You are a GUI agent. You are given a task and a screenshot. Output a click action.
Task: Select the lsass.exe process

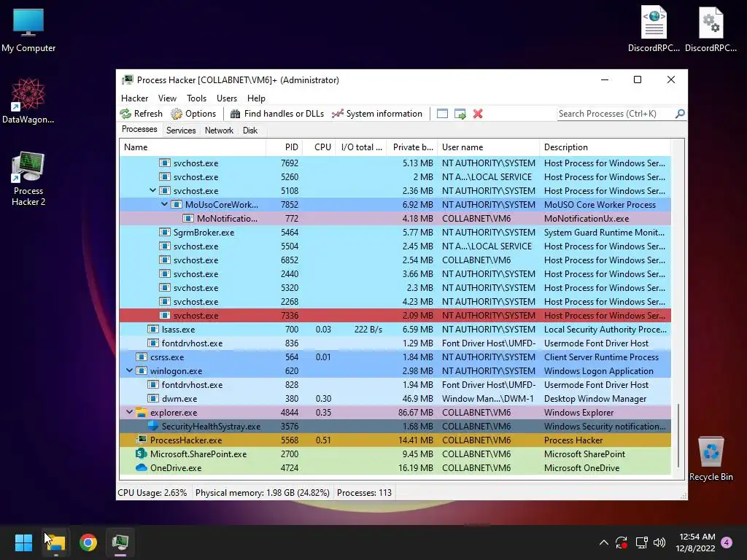[x=395, y=329]
